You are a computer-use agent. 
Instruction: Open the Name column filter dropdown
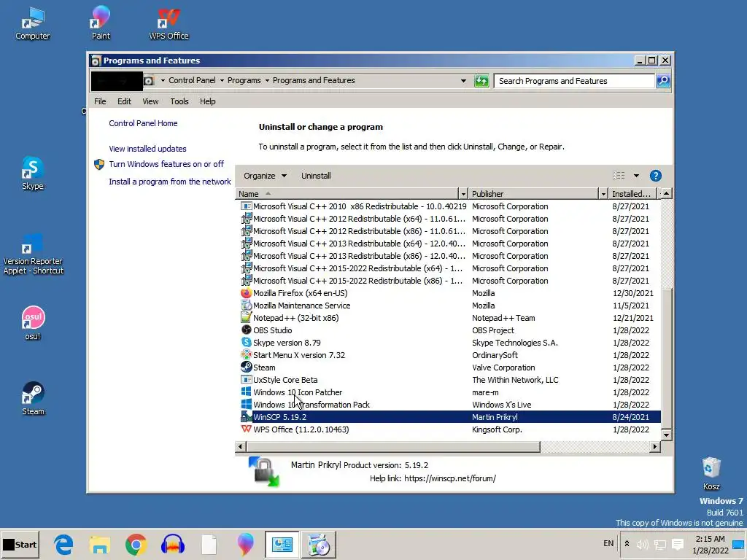(463, 194)
